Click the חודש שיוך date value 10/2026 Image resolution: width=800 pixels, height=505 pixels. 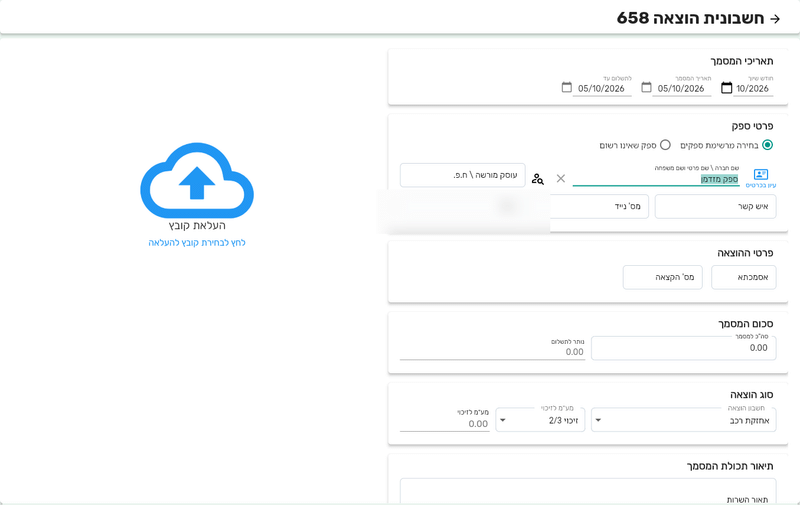click(753, 88)
